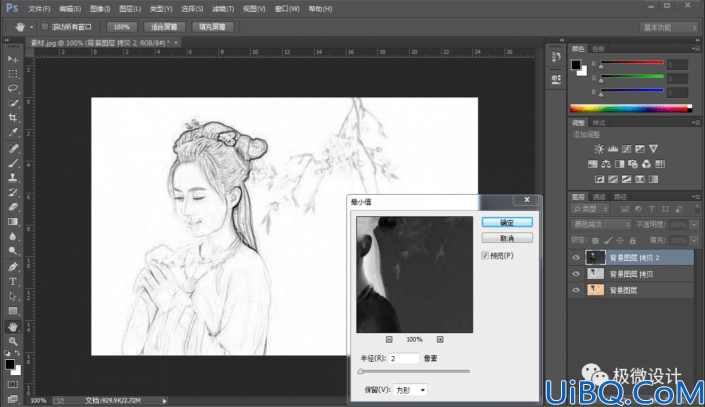Toggle lock position icon
Viewport: 705px width, 407px height.
(x=620, y=241)
